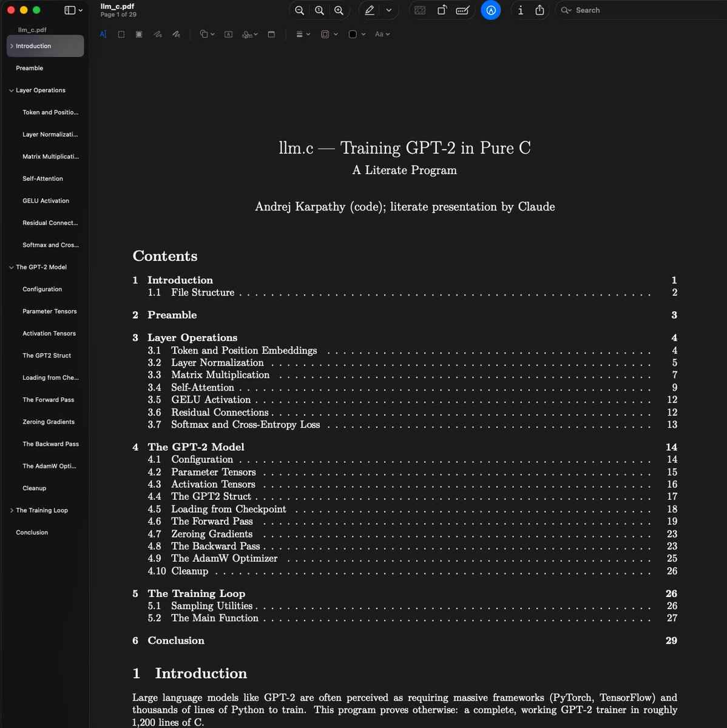Screen dimensions: 727x728
Task: Follow the 3.3 Matrix Multiplication contents link
Action: (209, 375)
